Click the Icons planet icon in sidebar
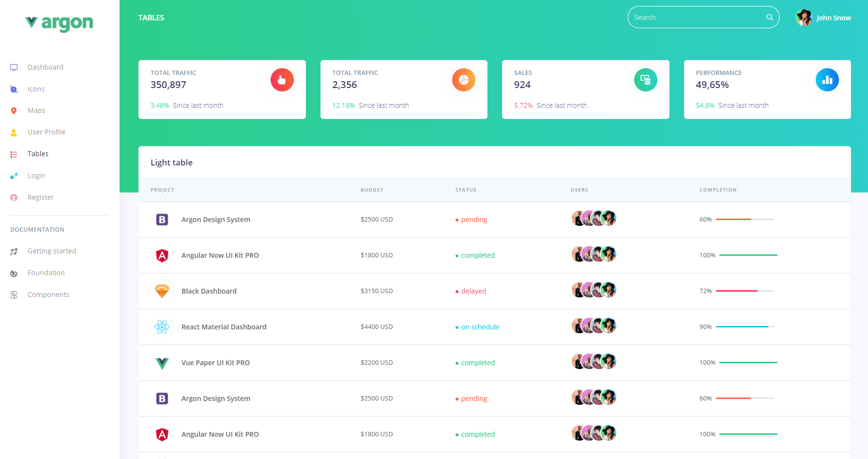The image size is (868, 459). (14, 89)
